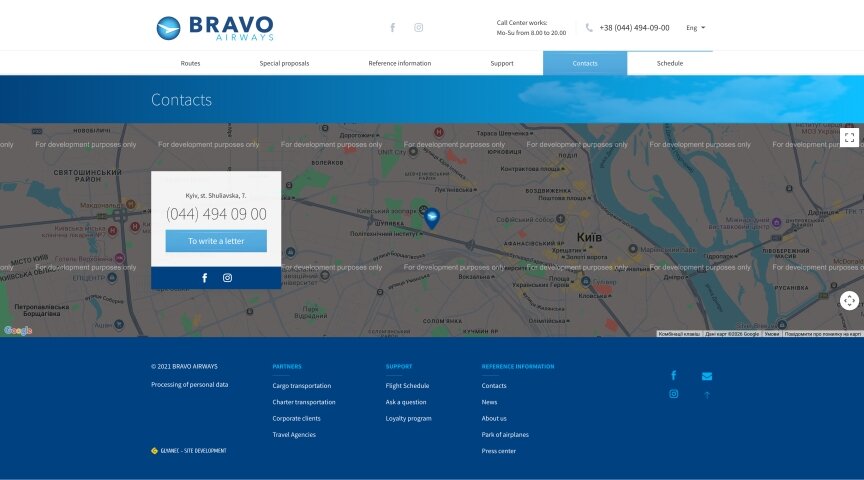Open Facebook icon in footer
The image size is (864, 480).
pyautogui.click(x=673, y=375)
